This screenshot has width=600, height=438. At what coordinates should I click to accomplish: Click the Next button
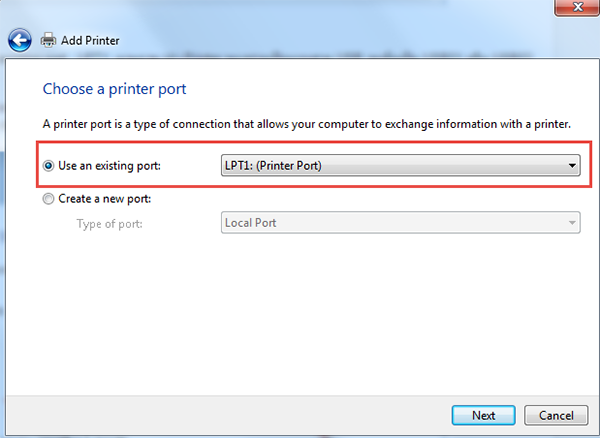coord(483,415)
